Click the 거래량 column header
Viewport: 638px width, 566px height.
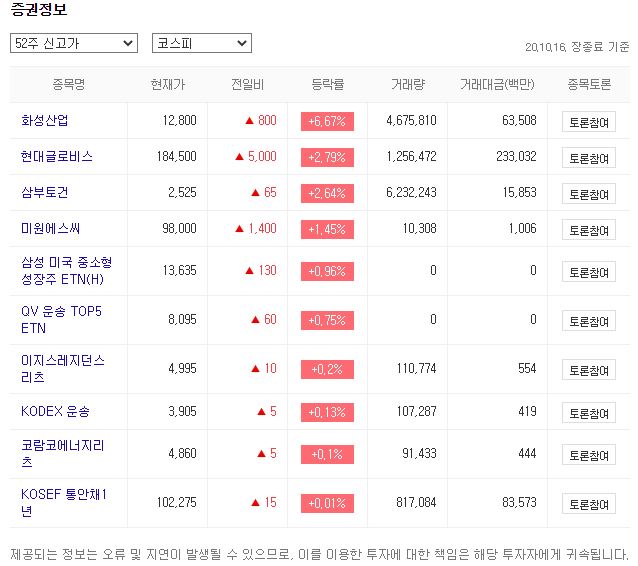(x=408, y=84)
